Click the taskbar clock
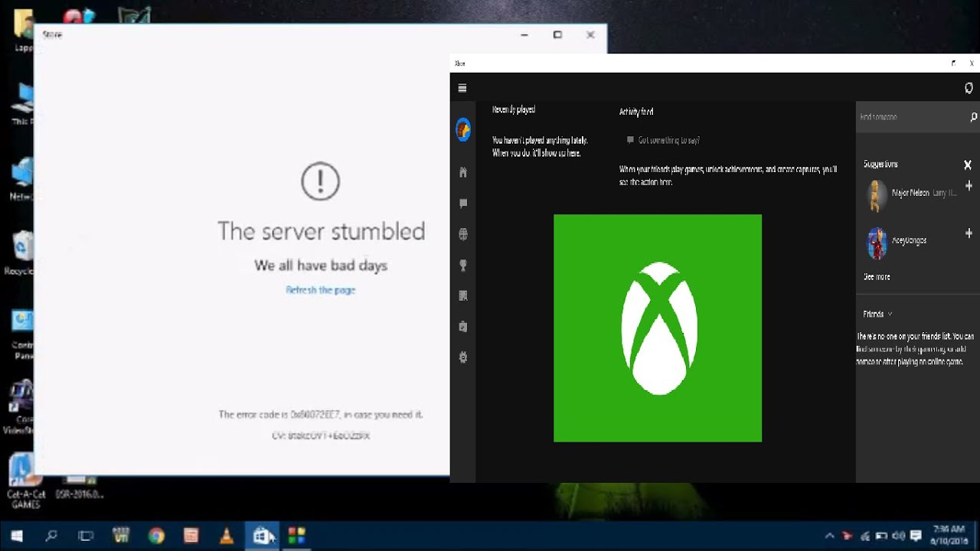 tap(948, 536)
